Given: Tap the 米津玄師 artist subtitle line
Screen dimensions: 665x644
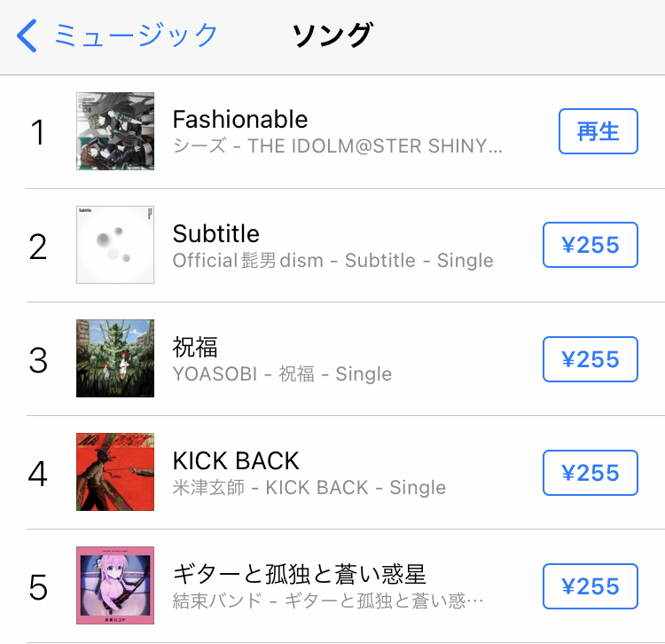Looking at the screenshot, I should (309, 488).
